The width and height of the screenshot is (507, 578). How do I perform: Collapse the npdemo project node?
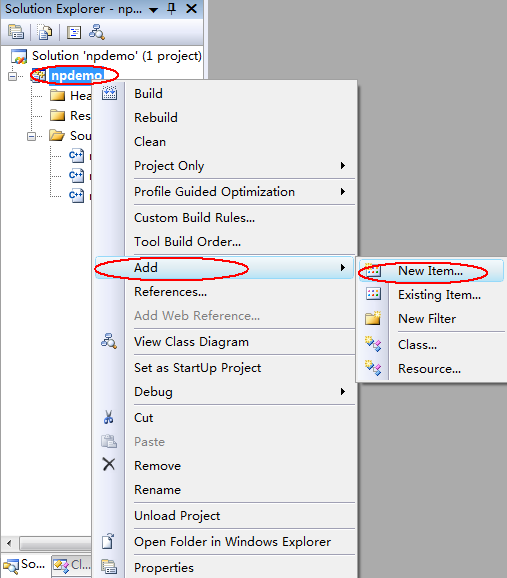coord(13,76)
